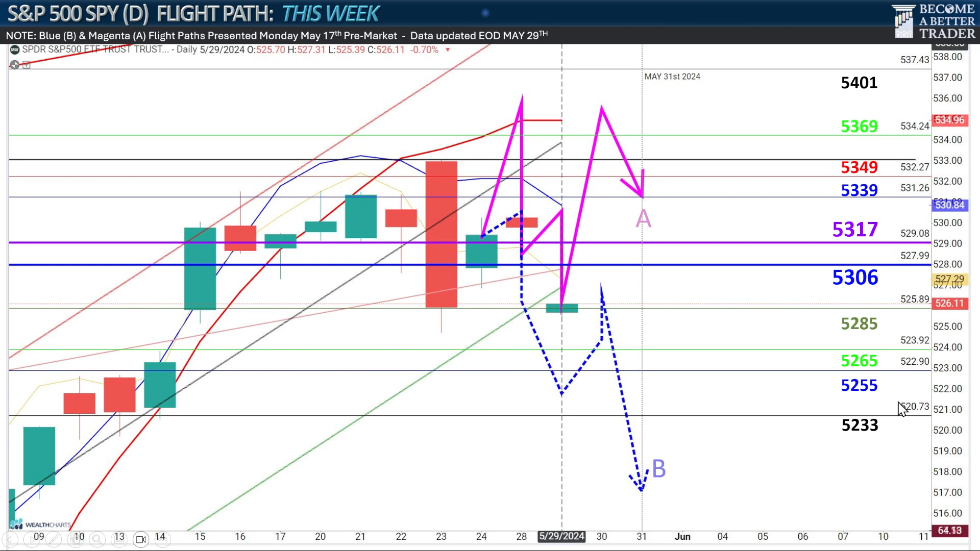Click the large red May 23 candle
Viewport: 980px width, 551px height.
pyautogui.click(x=442, y=234)
